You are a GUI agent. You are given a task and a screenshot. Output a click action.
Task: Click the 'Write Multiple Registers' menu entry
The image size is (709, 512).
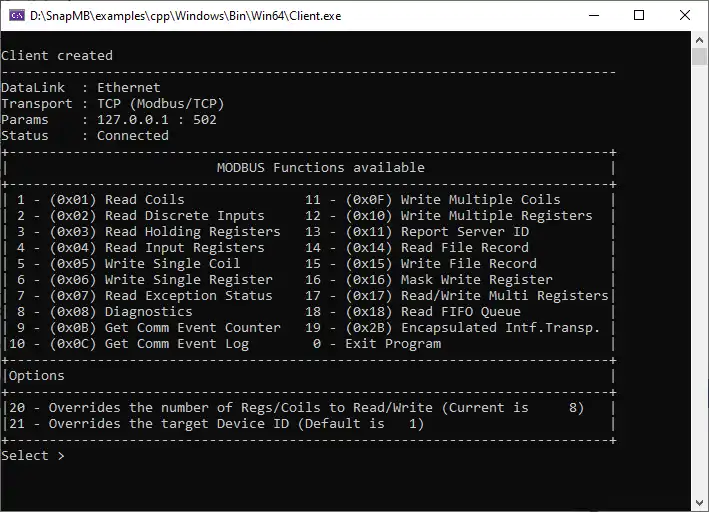[496, 216]
